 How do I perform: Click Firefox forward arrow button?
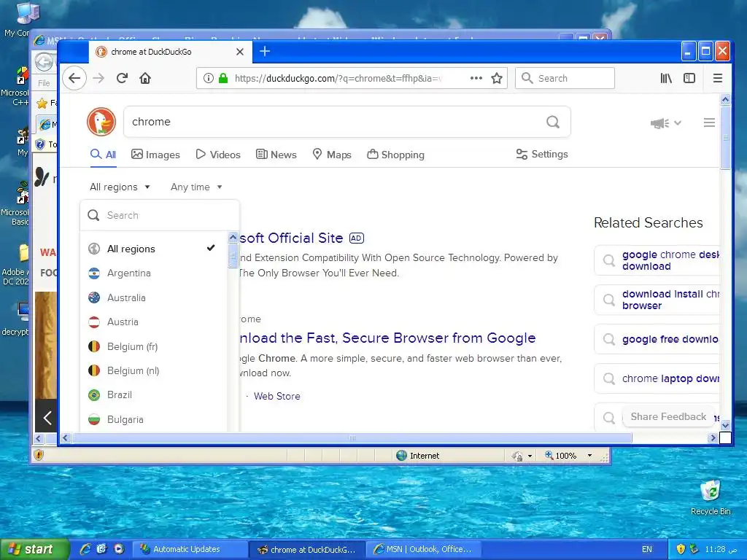click(98, 78)
